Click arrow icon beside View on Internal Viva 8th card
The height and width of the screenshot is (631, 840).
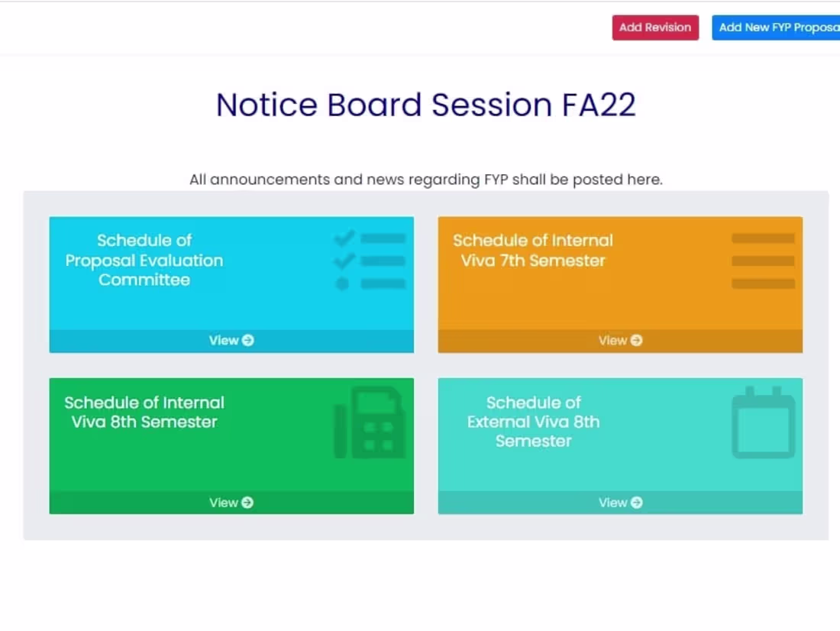point(247,503)
